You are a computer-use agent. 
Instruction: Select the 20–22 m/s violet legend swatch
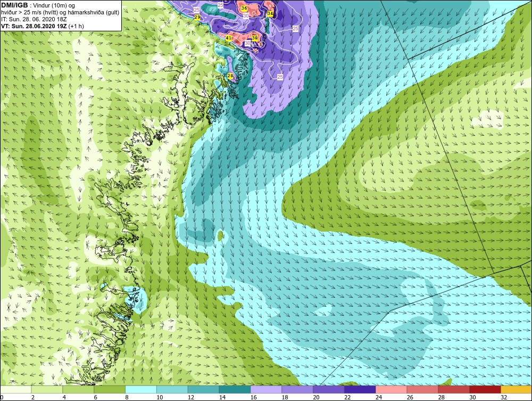(x=328, y=389)
